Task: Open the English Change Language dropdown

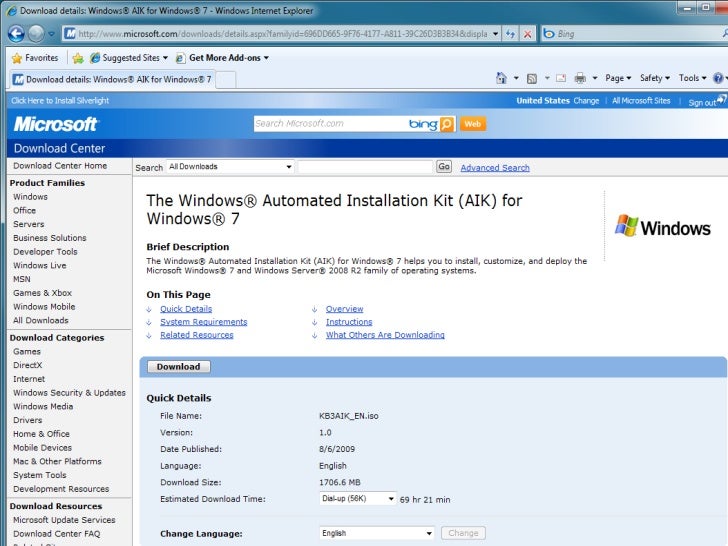Action: click(x=377, y=533)
